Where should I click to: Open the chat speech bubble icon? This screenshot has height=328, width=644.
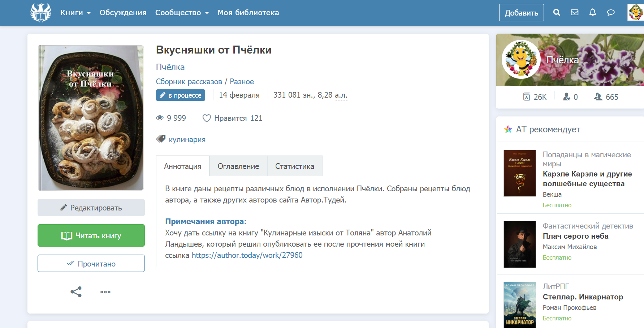click(x=611, y=13)
